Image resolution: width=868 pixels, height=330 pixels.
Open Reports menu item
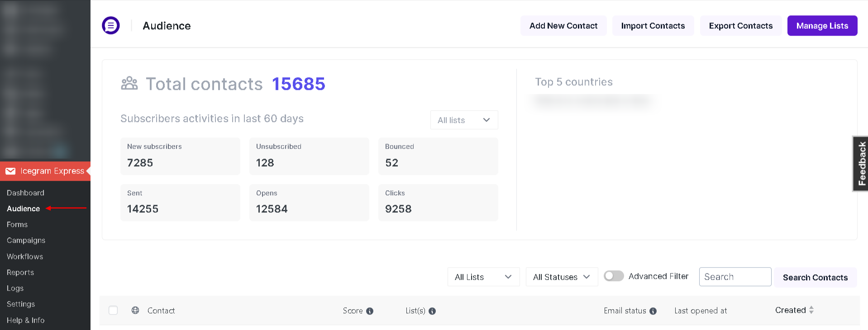pos(20,272)
